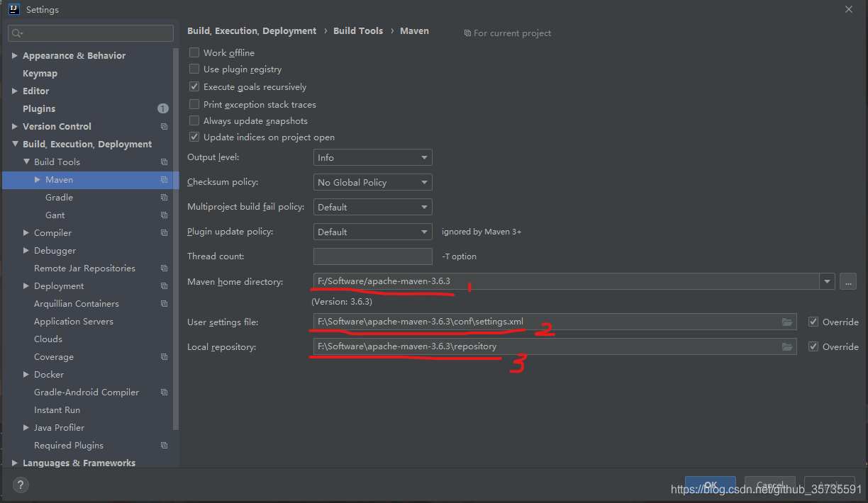The height and width of the screenshot is (503, 868).
Task: Click the project-level icon next to Gradle-Android Compiler
Action: [x=164, y=392]
